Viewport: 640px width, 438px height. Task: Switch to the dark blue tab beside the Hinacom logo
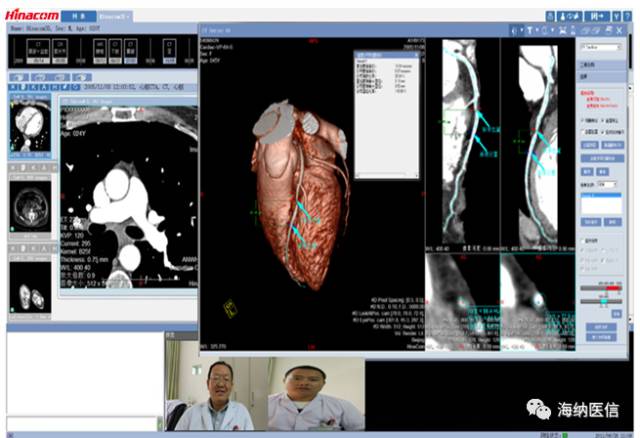click(x=79, y=16)
